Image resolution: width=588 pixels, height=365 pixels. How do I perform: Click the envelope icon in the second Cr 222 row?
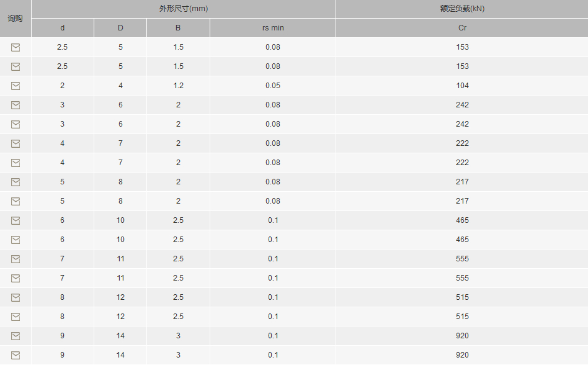tap(16, 163)
